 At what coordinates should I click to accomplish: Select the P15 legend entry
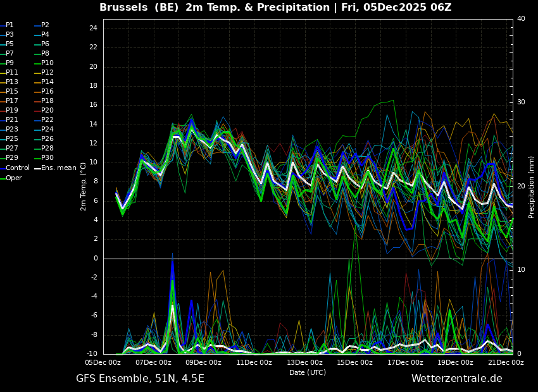pos(9,92)
